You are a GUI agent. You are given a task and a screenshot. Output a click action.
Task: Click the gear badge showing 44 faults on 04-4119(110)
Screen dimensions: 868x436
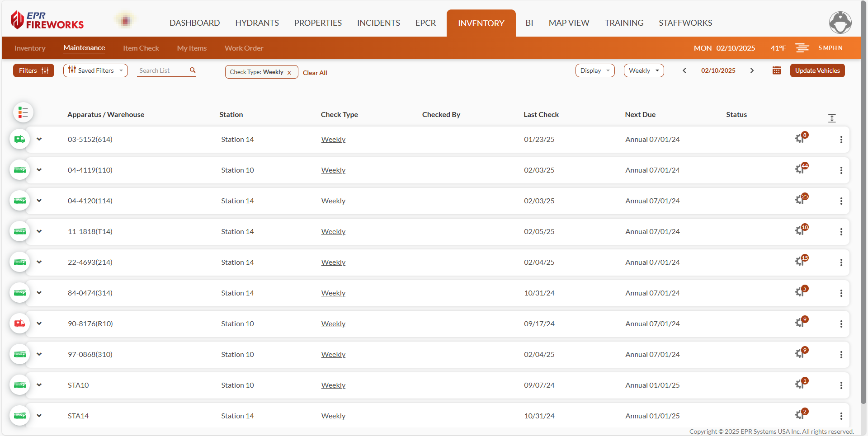[800, 169]
